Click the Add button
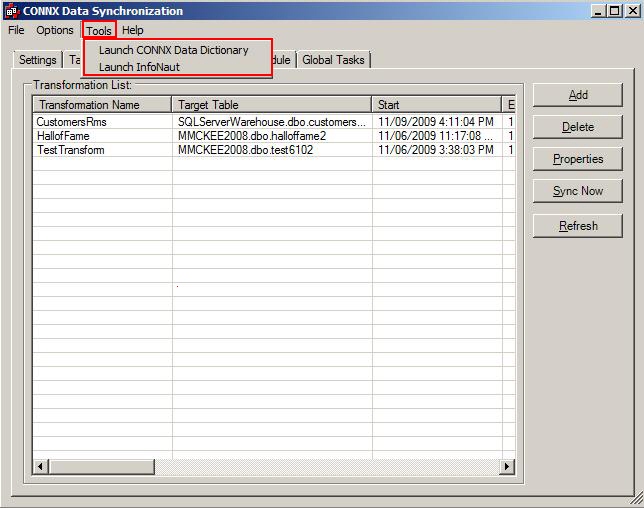644x508 pixels. [x=577, y=95]
